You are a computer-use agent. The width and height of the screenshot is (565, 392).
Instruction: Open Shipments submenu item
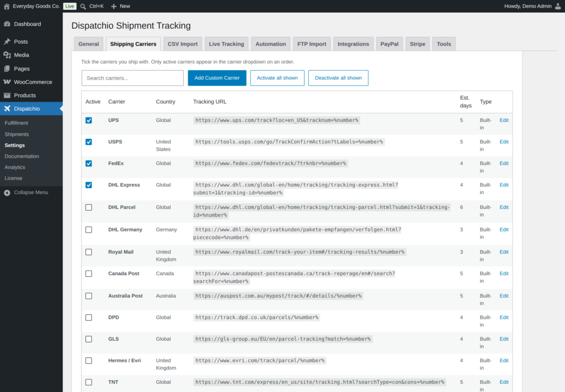pyautogui.click(x=17, y=135)
